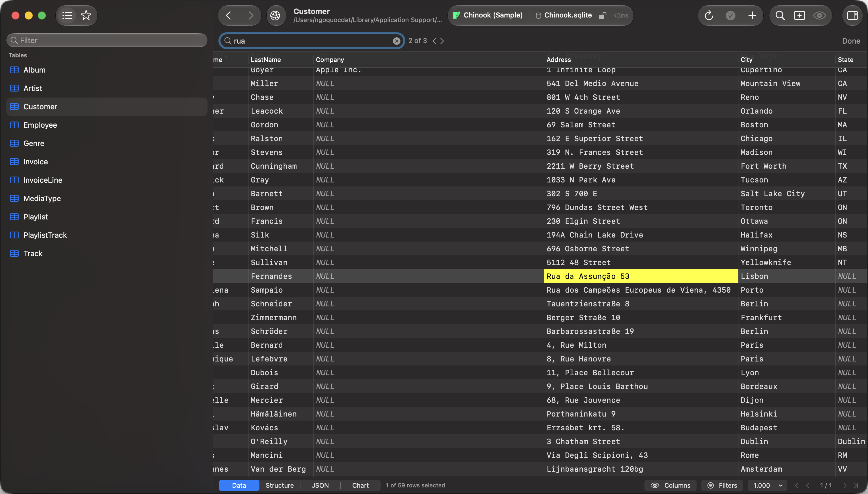
Task: Click the globe connection icon
Action: [275, 15]
